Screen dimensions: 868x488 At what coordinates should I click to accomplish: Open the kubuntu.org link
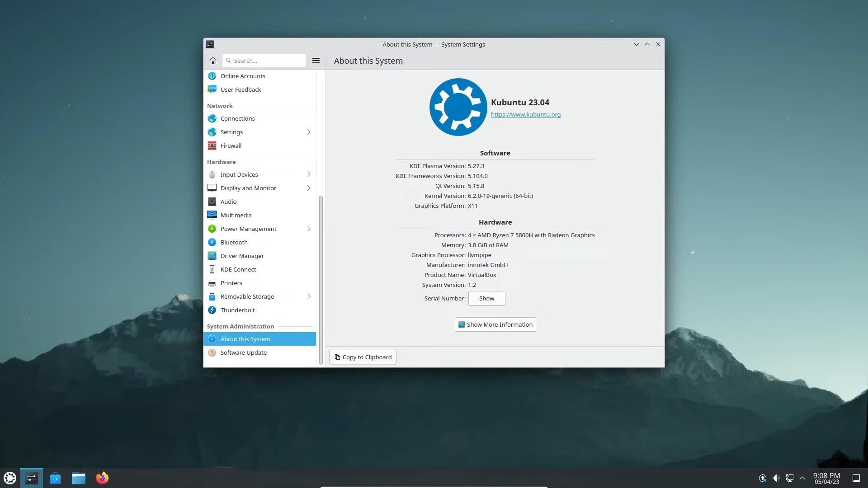point(525,114)
